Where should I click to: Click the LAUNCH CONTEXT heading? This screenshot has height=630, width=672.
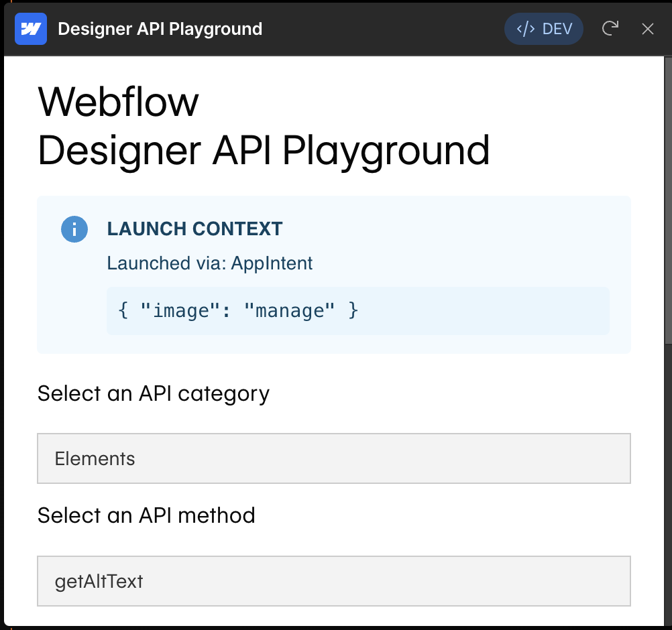point(194,229)
